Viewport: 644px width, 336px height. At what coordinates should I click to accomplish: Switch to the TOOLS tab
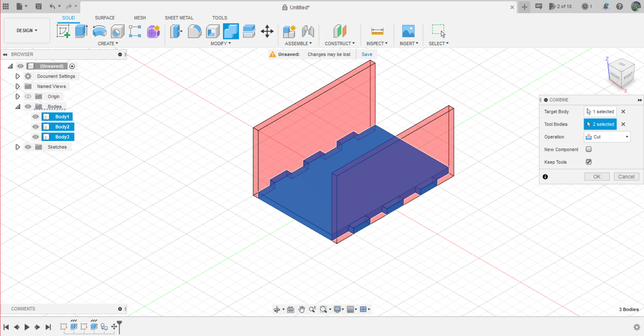point(220,18)
